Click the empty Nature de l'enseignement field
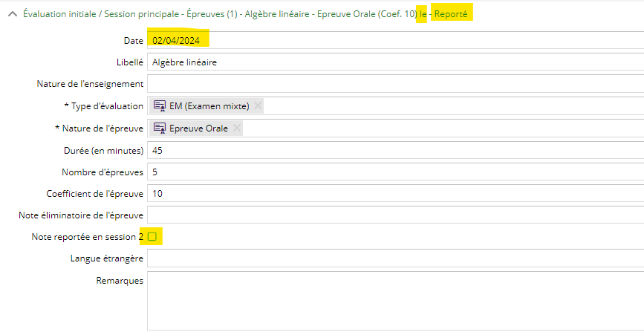This screenshot has width=644, height=332. [x=395, y=84]
